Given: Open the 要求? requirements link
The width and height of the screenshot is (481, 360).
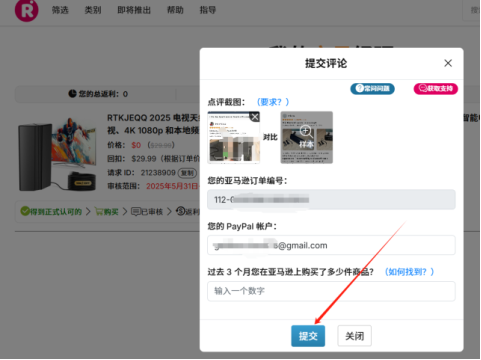Looking at the screenshot, I should [x=273, y=102].
